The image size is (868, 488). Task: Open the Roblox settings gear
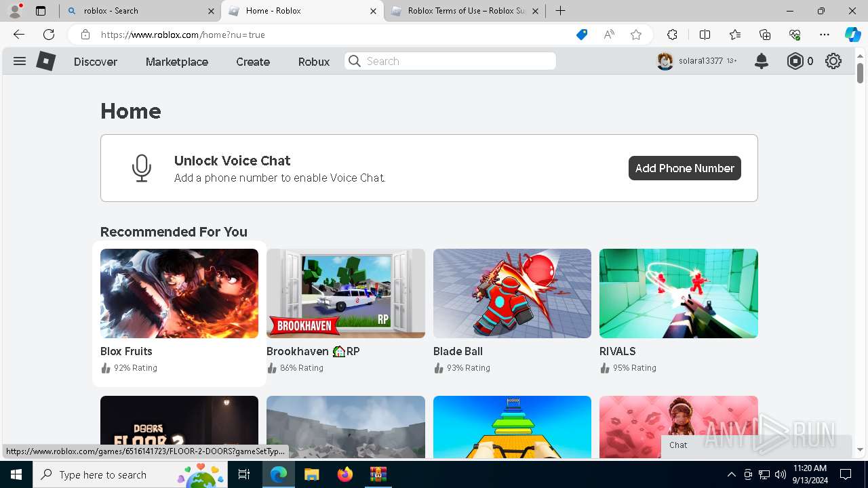coord(833,61)
